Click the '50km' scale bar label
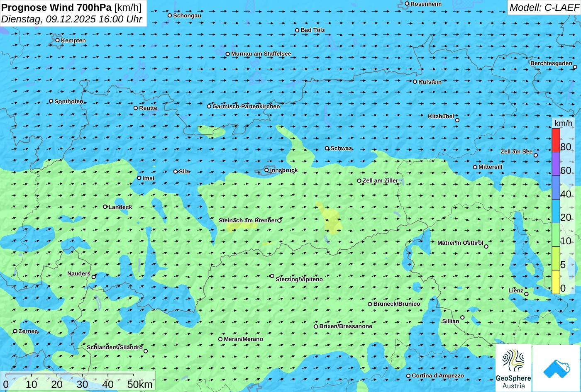The width and height of the screenshot is (581, 392). click(x=140, y=384)
